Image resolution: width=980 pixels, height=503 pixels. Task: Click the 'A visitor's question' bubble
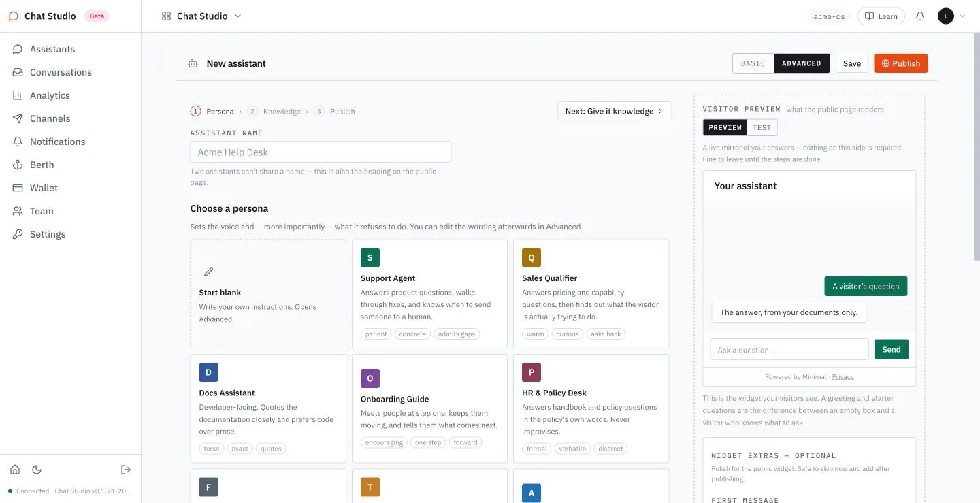[x=866, y=286]
